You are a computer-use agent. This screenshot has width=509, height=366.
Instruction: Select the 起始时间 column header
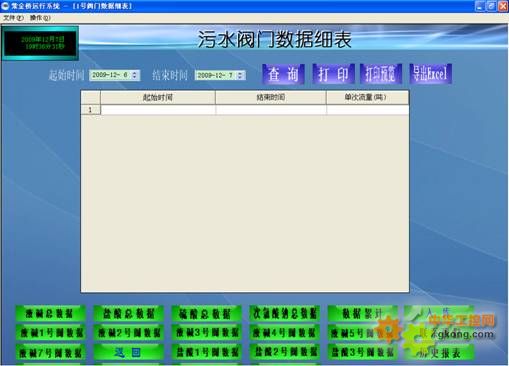[x=158, y=97]
